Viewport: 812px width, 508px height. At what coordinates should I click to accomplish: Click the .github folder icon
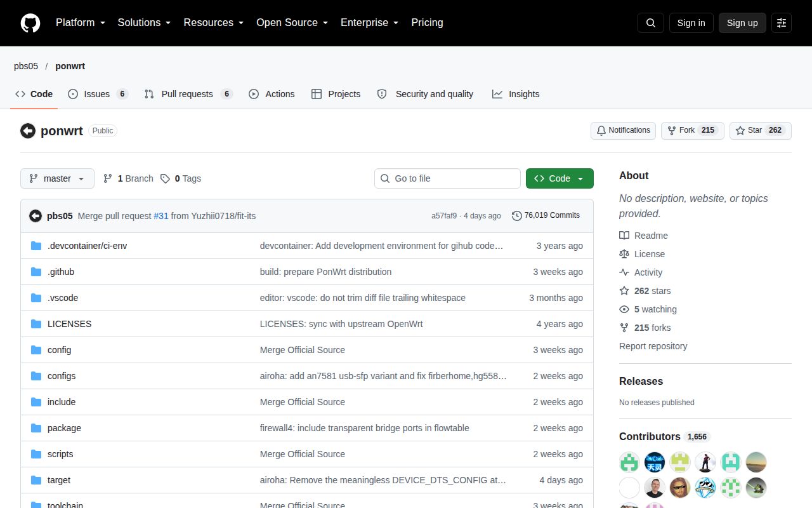pyautogui.click(x=36, y=272)
